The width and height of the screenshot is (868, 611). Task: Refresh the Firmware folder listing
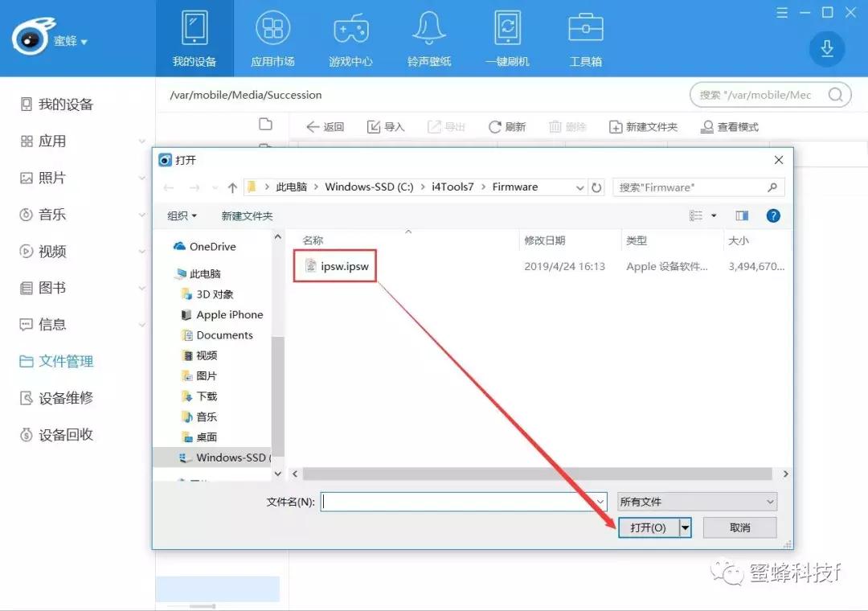(x=596, y=188)
